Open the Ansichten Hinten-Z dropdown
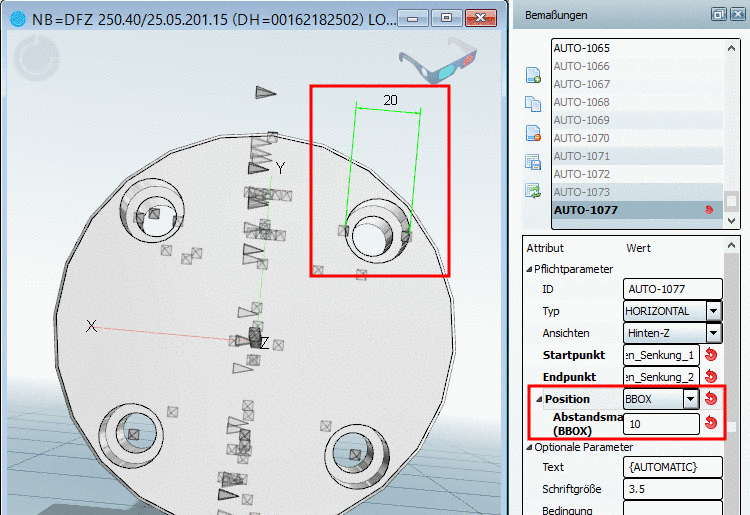 713,333
